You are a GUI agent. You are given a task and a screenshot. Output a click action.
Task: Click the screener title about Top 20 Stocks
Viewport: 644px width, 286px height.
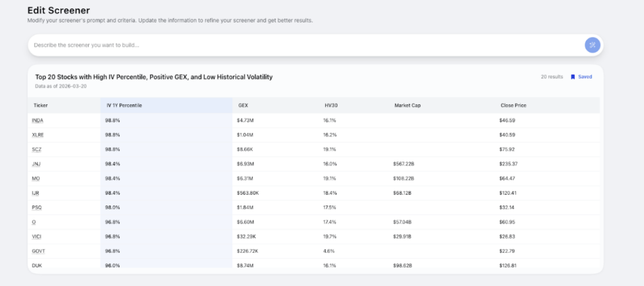point(154,77)
